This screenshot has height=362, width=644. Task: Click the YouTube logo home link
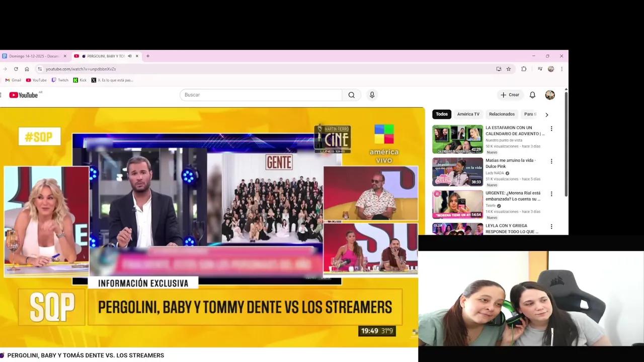24,95
